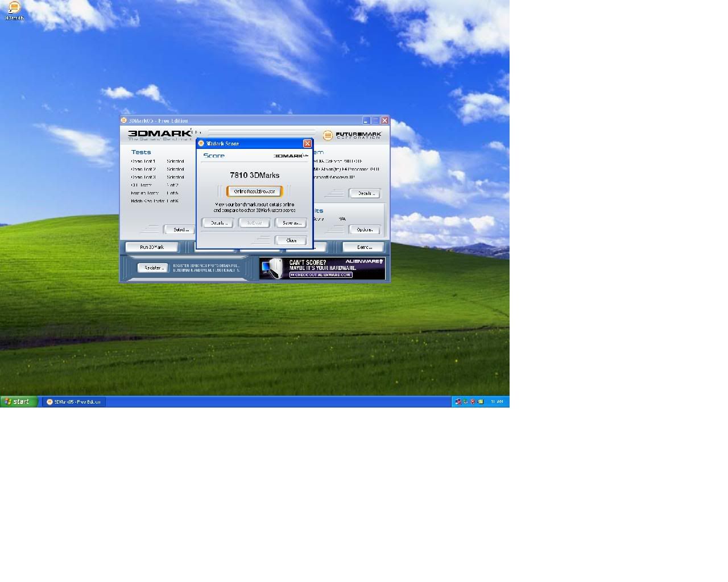Click the Close button in Score dialog
Screen dimensions: 728x582
[x=291, y=240]
